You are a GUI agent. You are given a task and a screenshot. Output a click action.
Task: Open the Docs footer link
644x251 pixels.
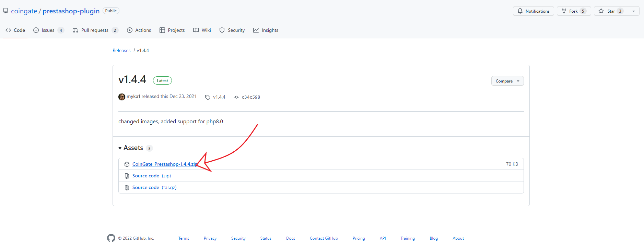pos(291,238)
